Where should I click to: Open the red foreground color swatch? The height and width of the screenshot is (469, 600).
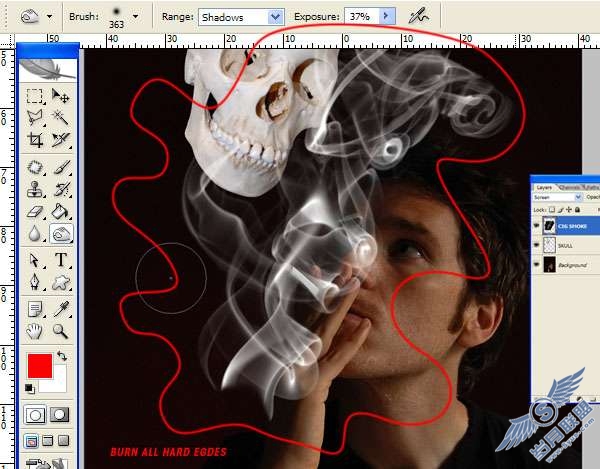(40, 366)
